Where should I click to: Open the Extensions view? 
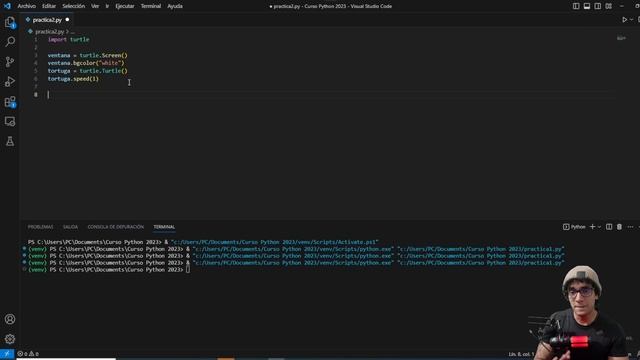10,102
